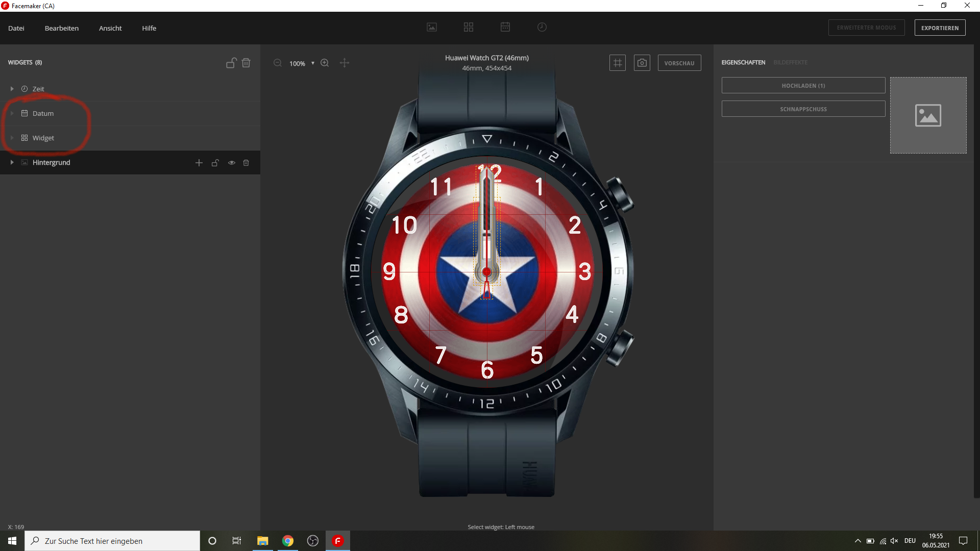Click the Widget grid icon in list
The height and width of the screenshot is (551, 980).
24,138
